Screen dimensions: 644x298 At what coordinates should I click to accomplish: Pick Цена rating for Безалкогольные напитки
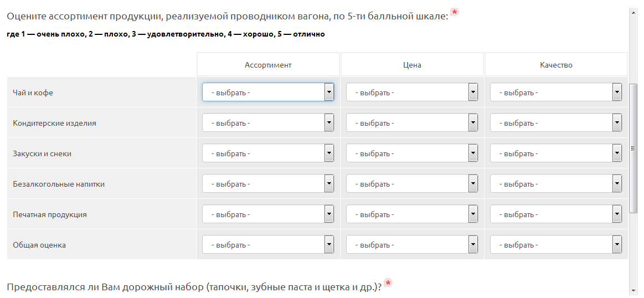[x=412, y=184]
